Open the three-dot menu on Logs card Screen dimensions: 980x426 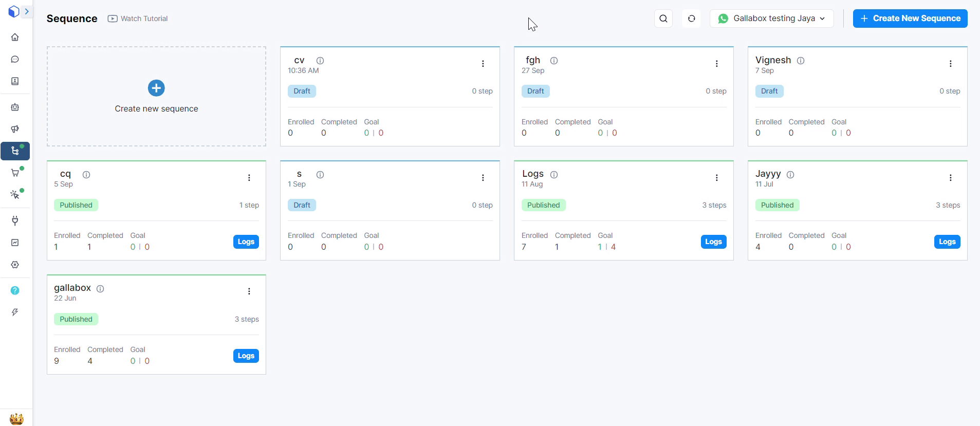point(717,178)
